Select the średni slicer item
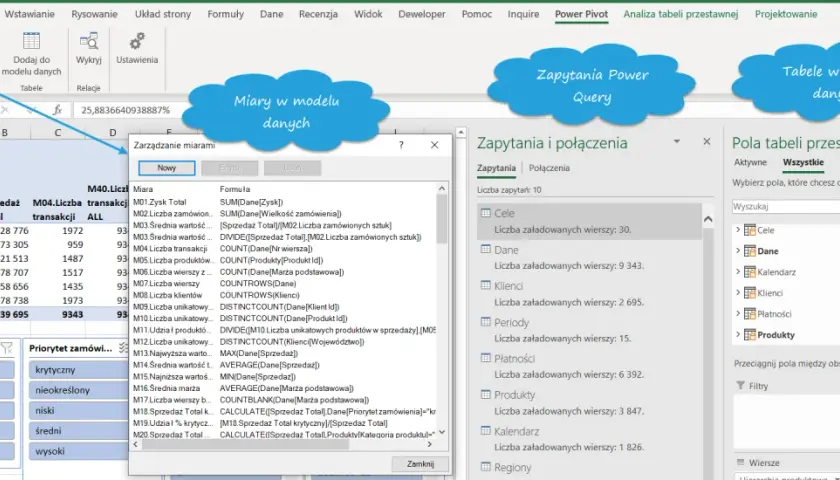The width and height of the screenshot is (840, 480). (79, 431)
